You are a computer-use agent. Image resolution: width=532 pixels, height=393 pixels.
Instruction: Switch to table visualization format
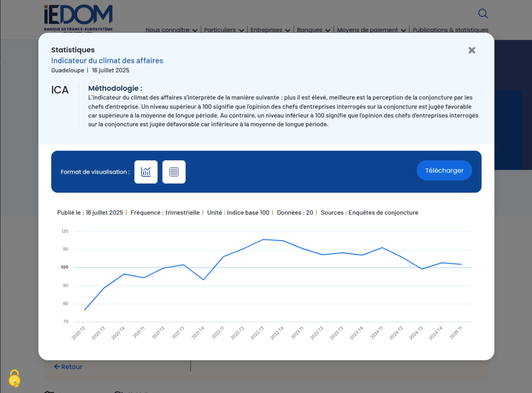[x=174, y=172]
